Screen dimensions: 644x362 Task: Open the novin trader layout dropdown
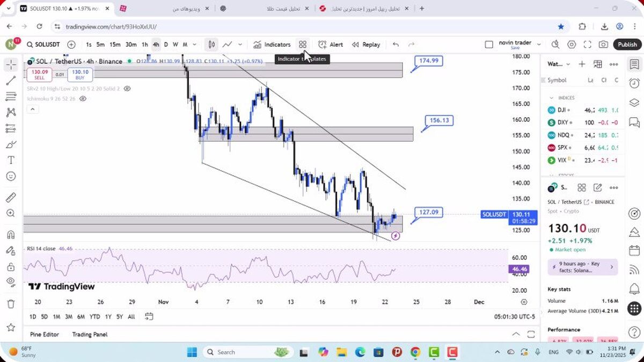pyautogui.click(x=539, y=45)
